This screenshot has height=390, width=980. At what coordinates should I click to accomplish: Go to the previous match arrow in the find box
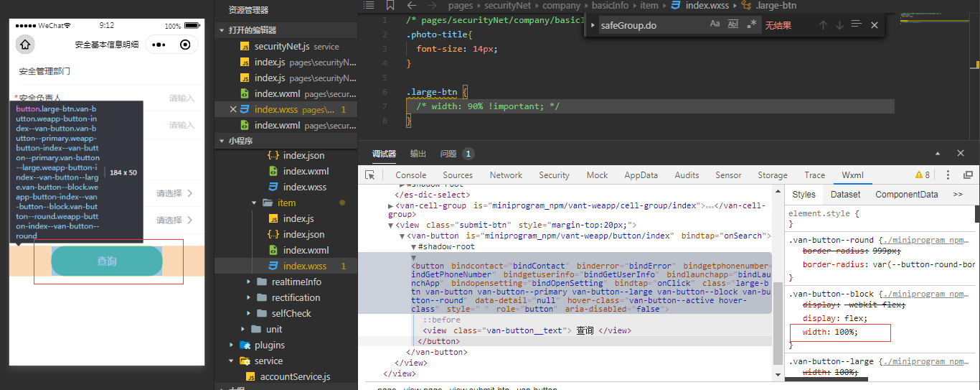click(823, 25)
